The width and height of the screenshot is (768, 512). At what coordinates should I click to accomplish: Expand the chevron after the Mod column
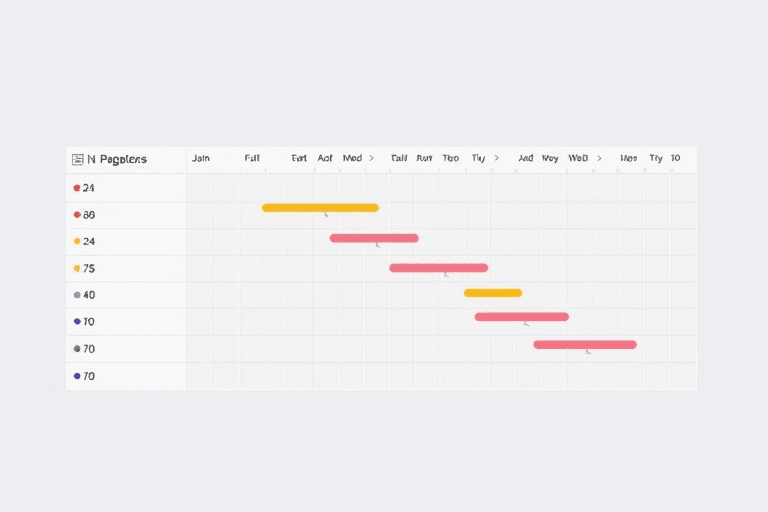pyautogui.click(x=371, y=158)
